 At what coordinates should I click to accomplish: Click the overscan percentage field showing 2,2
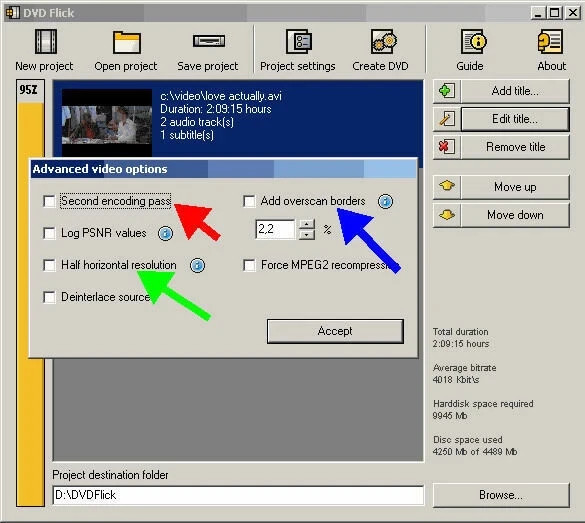[x=275, y=229]
